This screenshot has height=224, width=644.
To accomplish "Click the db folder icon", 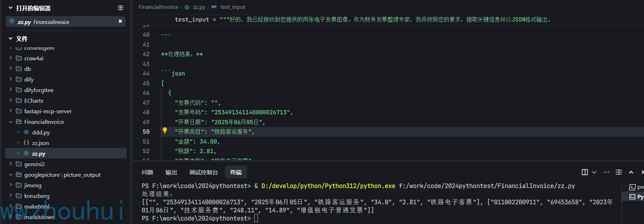I will pos(19,69).
